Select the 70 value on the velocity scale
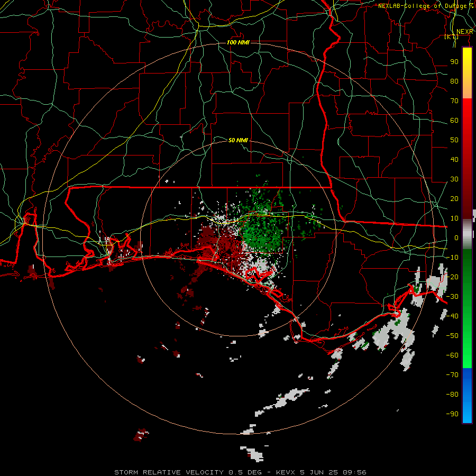476x476 pixels. (x=454, y=101)
